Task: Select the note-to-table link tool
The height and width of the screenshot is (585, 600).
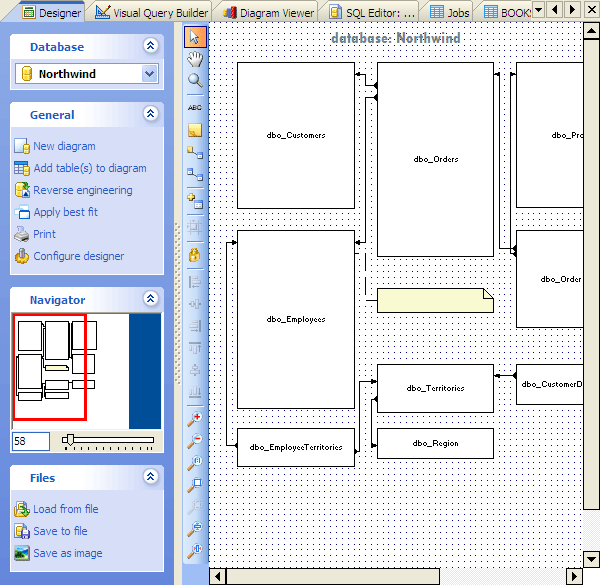Action: point(195,152)
